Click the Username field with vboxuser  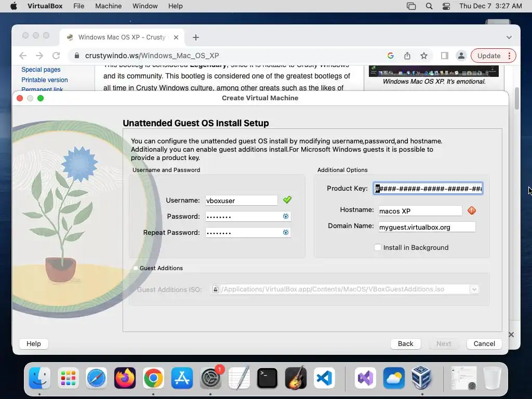[x=241, y=200]
